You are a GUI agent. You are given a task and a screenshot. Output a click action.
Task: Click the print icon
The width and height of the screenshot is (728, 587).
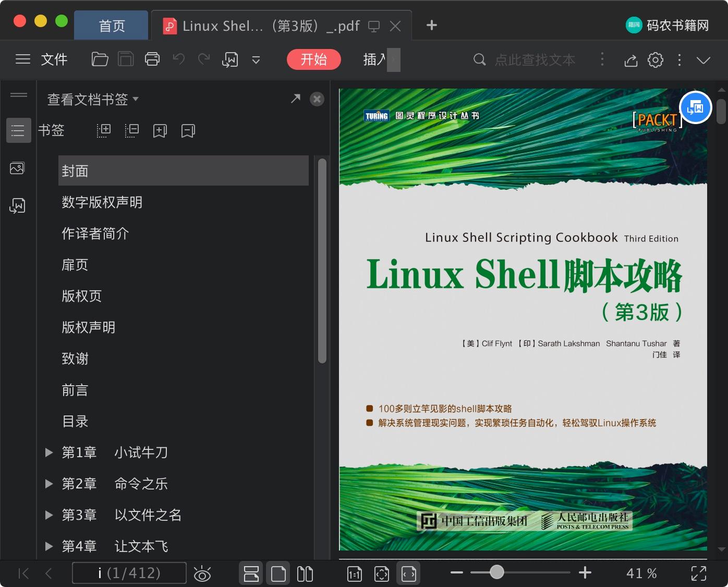click(x=152, y=59)
